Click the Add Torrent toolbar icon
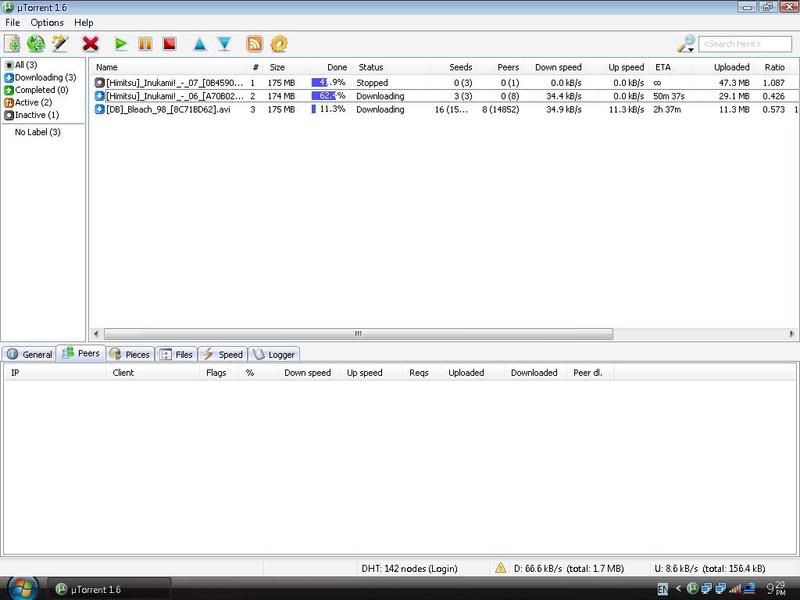This screenshot has width=800, height=600. click(x=12, y=44)
